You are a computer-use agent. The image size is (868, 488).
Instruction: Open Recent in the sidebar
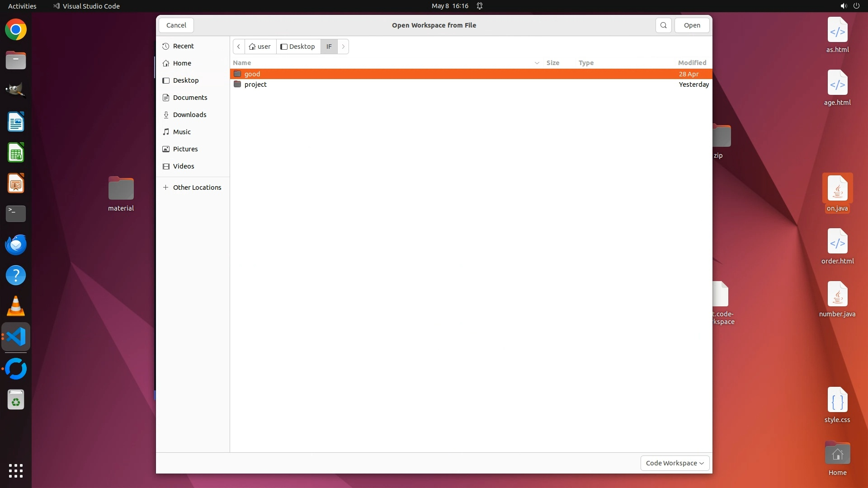coord(183,46)
